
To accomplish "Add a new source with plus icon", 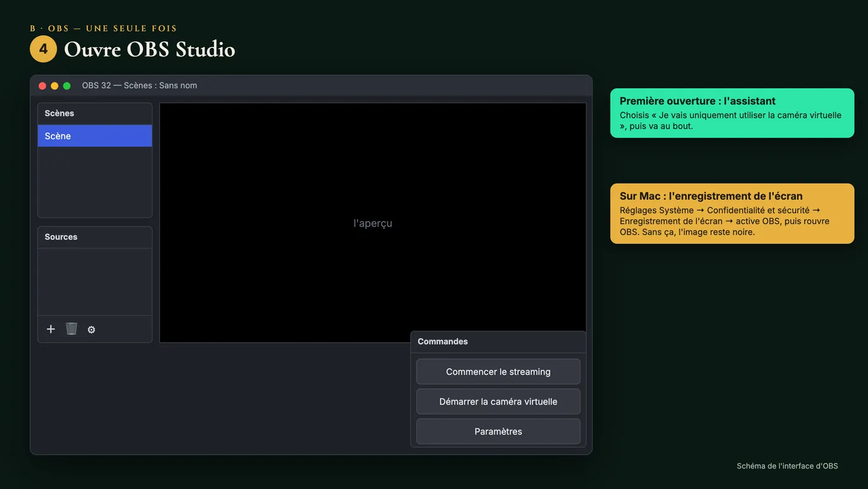I will point(51,329).
